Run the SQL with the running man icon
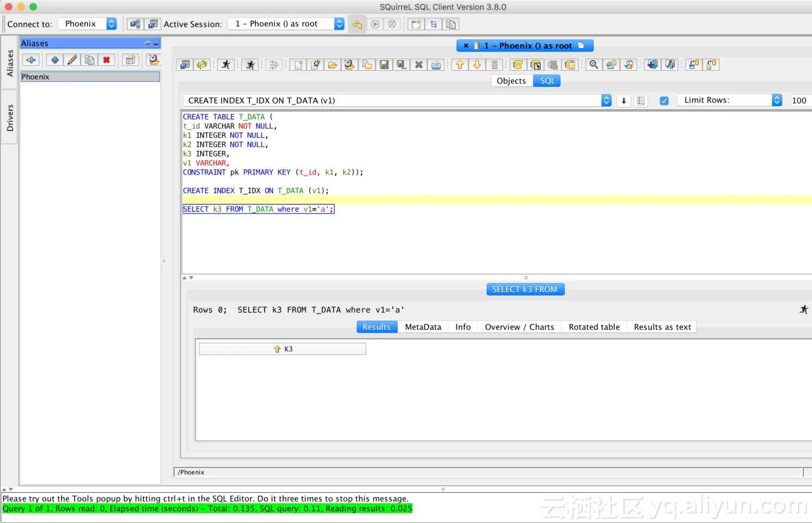Screen dimensions: 812x523 (226, 64)
